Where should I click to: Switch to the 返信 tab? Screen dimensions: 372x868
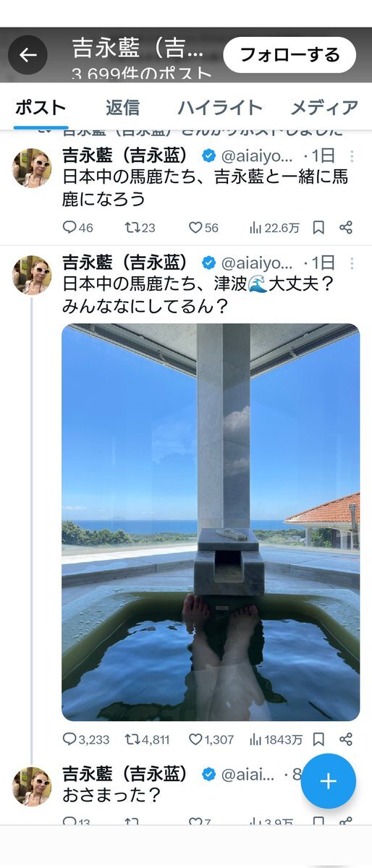(x=122, y=108)
